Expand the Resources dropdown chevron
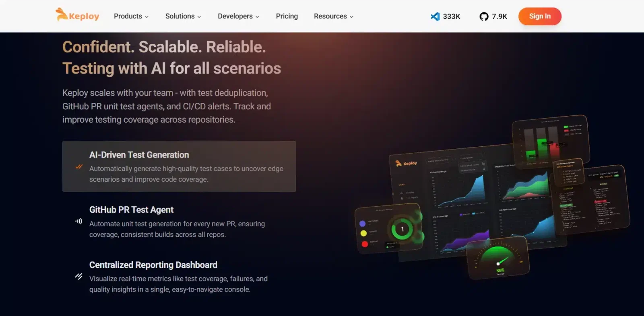Image resolution: width=644 pixels, height=316 pixels. pyautogui.click(x=351, y=17)
